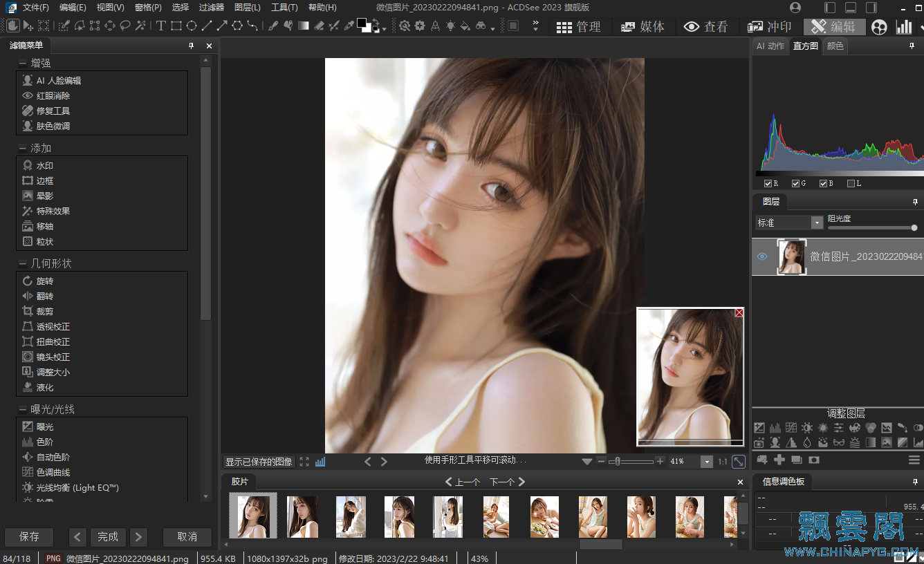Open the Layers panel hamburger menu
The width and height of the screenshot is (924, 564).
914,460
